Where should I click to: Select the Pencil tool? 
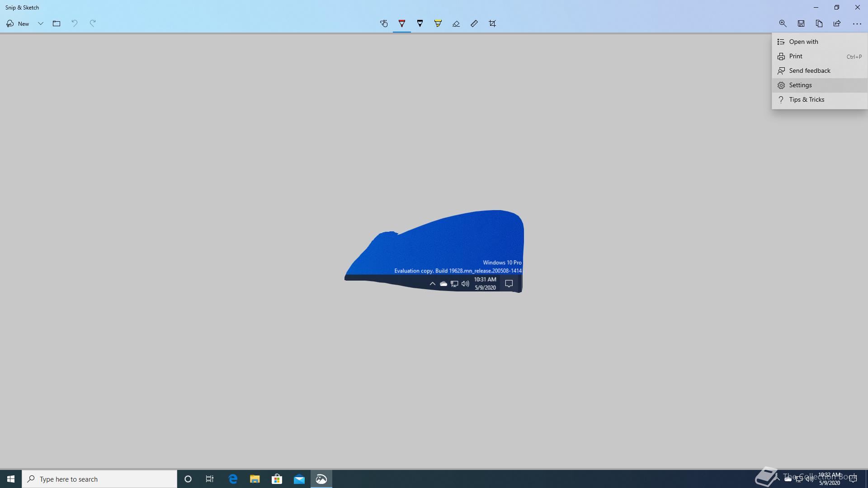[420, 23]
